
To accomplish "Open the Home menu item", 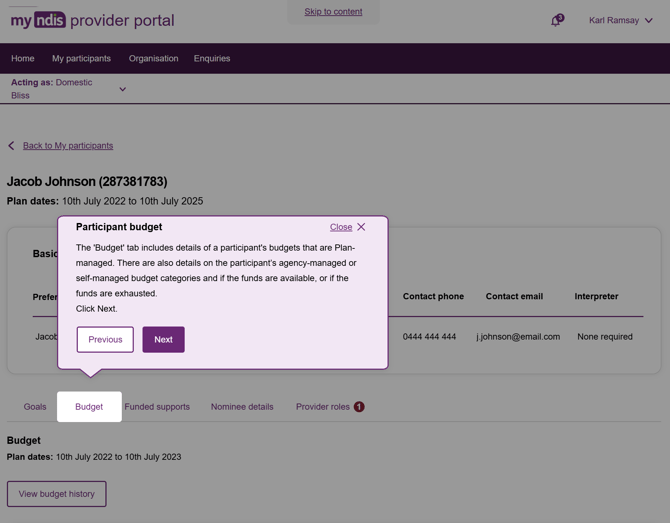I will (x=23, y=59).
